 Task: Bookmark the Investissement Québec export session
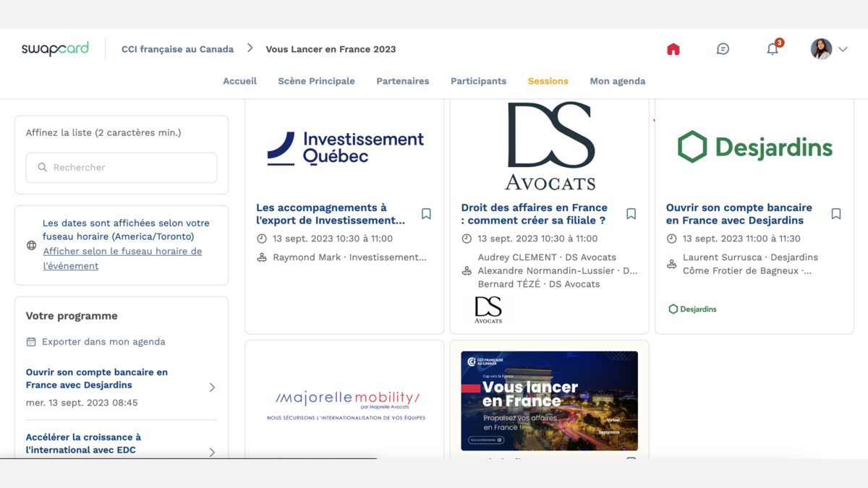[x=426, y=214]
